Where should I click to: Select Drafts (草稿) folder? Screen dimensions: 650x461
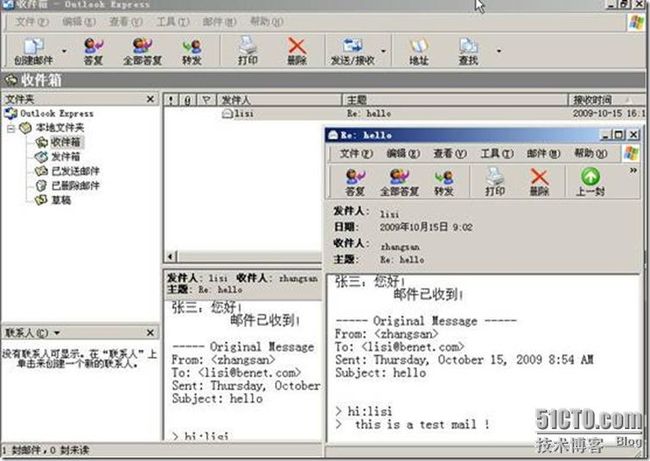click(53, 200)
